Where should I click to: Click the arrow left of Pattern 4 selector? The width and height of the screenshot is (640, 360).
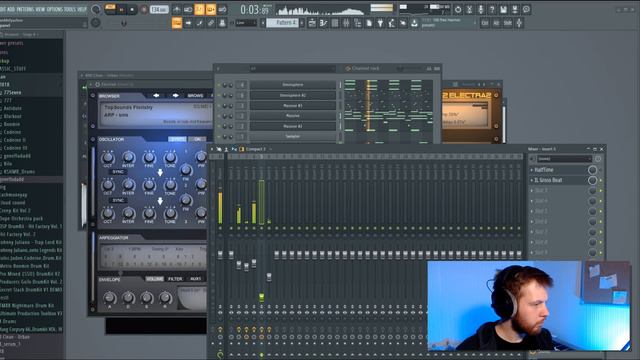click(x=263, y=23)
